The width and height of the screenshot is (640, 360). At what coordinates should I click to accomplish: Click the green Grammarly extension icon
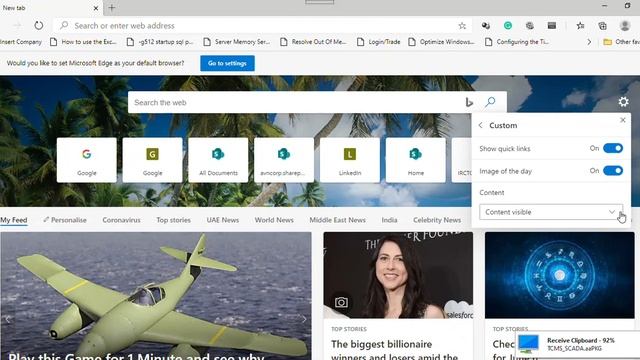[508, 26]
